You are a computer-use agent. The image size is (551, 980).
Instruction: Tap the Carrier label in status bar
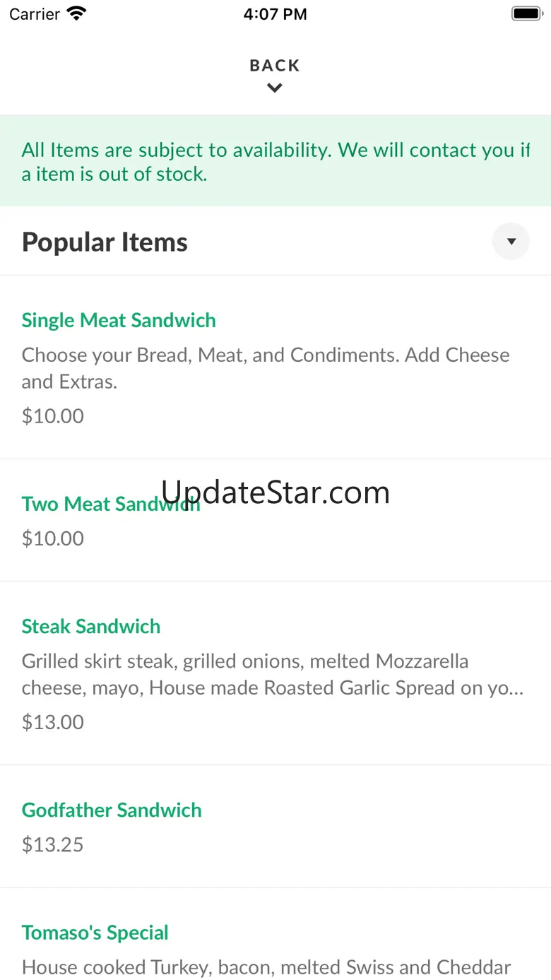[x=35, y=14]
